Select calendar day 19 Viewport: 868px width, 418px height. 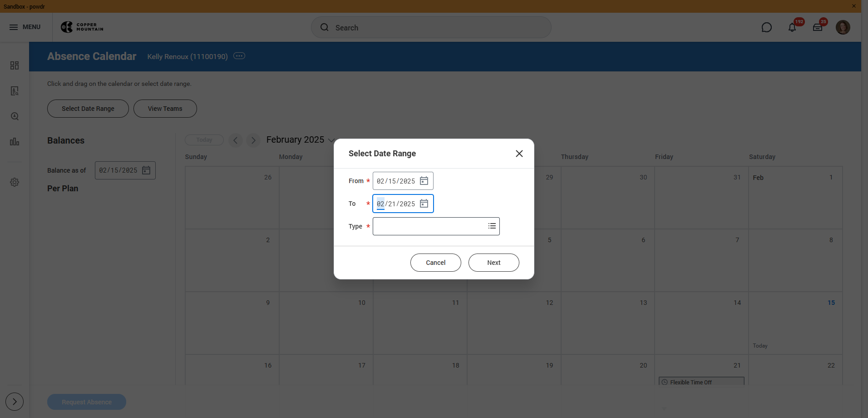point(514,370)
